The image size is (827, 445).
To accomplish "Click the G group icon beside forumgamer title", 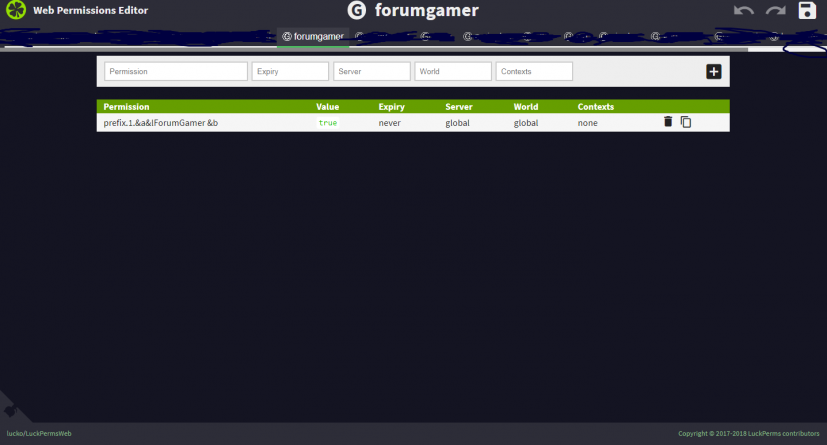I will [x=357, y=10].
